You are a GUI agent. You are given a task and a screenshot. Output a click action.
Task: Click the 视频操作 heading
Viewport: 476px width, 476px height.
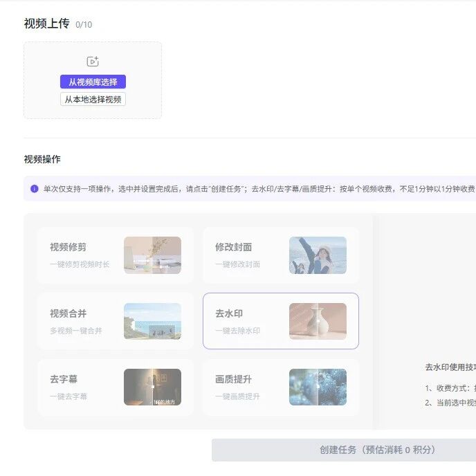(42, 159)
